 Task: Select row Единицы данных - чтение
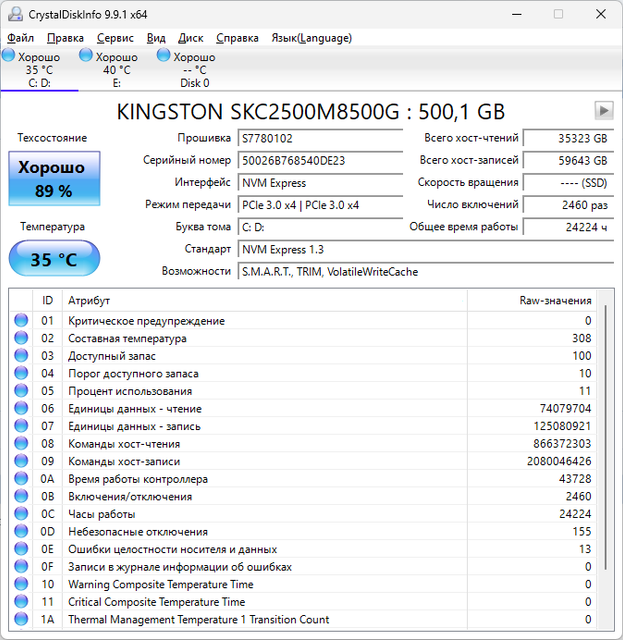[x=303, y=408]
